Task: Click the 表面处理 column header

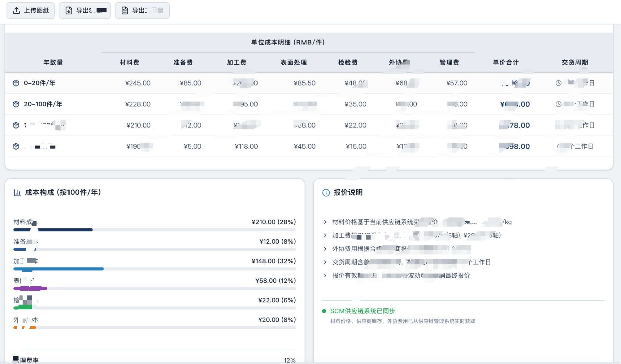Action: click(293, 62)
